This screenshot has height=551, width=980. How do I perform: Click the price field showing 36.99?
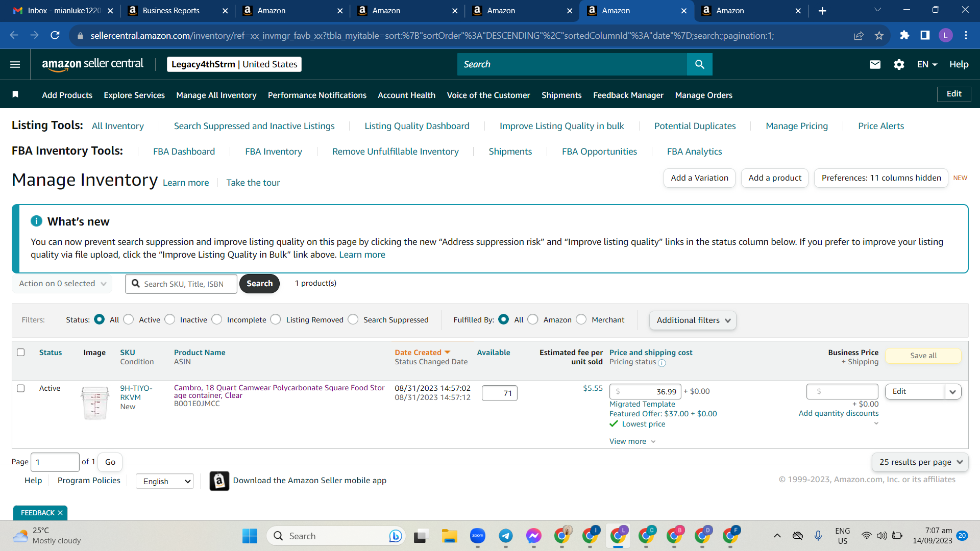coord(645,392)
